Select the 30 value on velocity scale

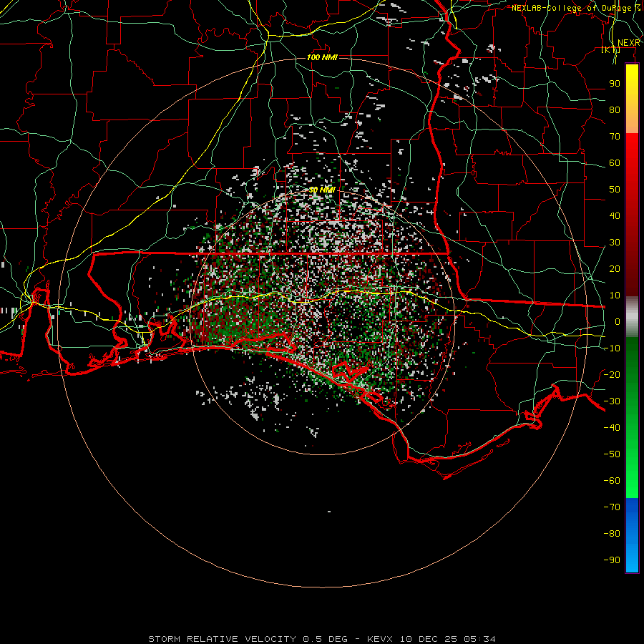(615, 243)
